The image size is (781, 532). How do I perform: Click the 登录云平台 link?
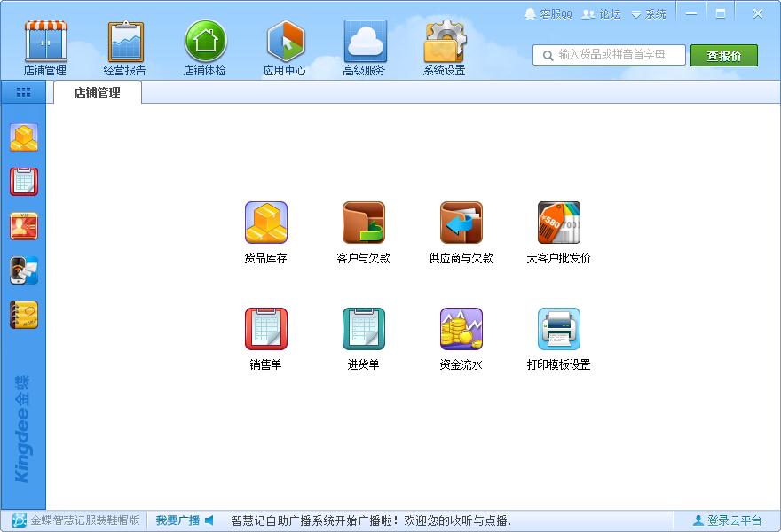tap(727, 520)
